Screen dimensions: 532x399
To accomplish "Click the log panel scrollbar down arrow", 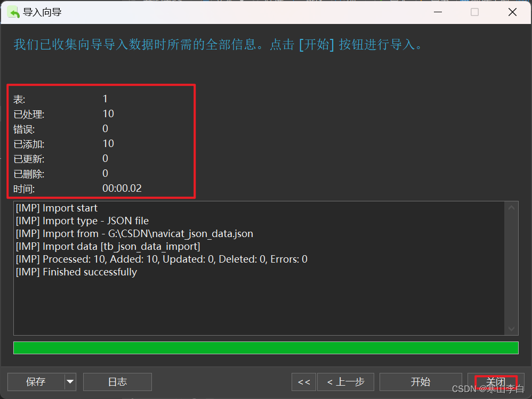I will coord(511,329).
